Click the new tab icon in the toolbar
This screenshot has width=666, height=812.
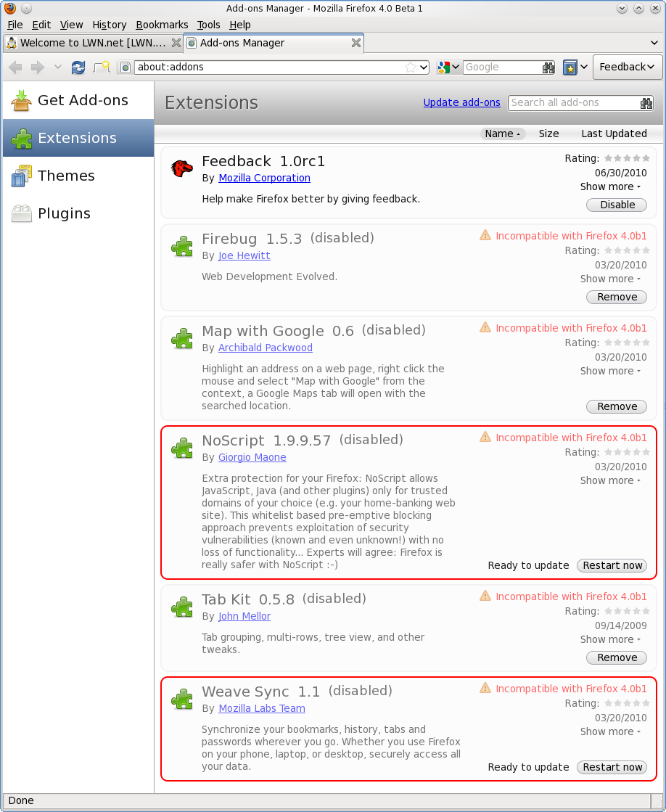point(102,67)
